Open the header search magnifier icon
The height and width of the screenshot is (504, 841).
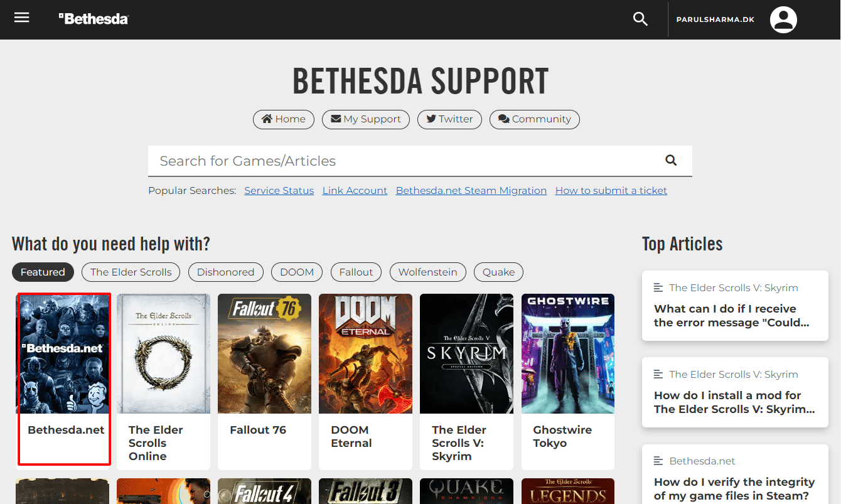tap(640, 19)
